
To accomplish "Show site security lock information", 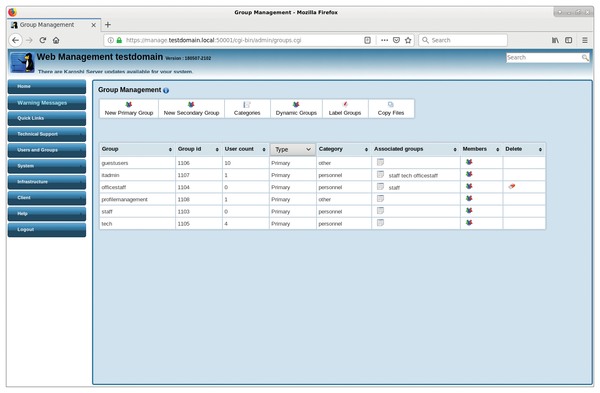I will pyautogui.click(x=119, y=40).
